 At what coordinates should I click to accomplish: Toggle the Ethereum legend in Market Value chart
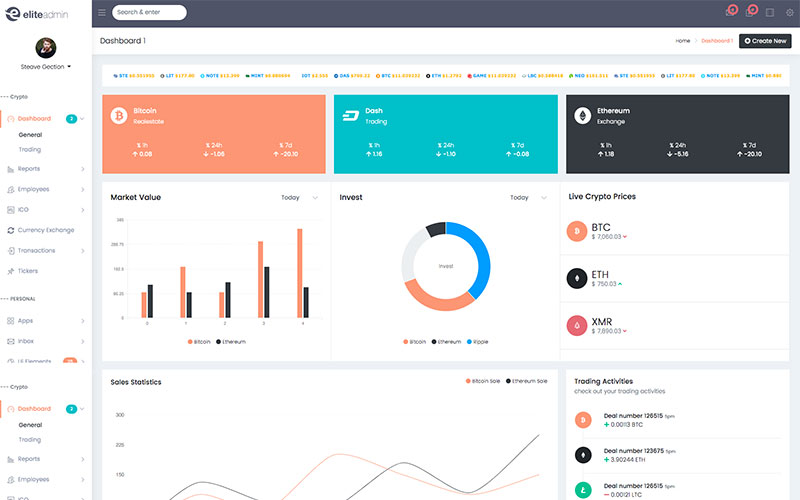[x=231, y=342]
